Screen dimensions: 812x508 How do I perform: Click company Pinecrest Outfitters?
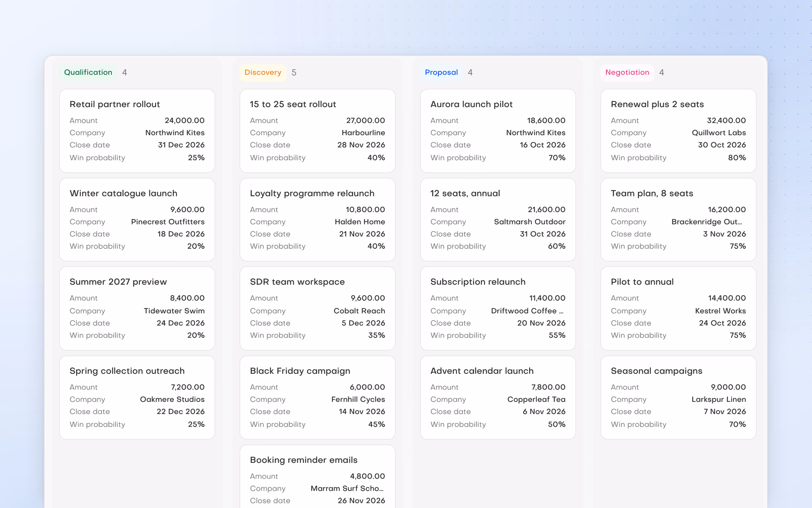click(x=168, y=222)
